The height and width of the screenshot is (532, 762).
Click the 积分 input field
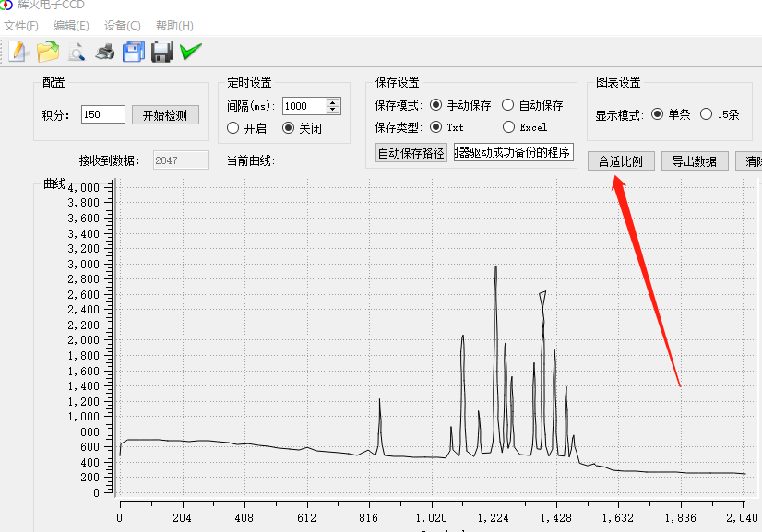point(103,114)
